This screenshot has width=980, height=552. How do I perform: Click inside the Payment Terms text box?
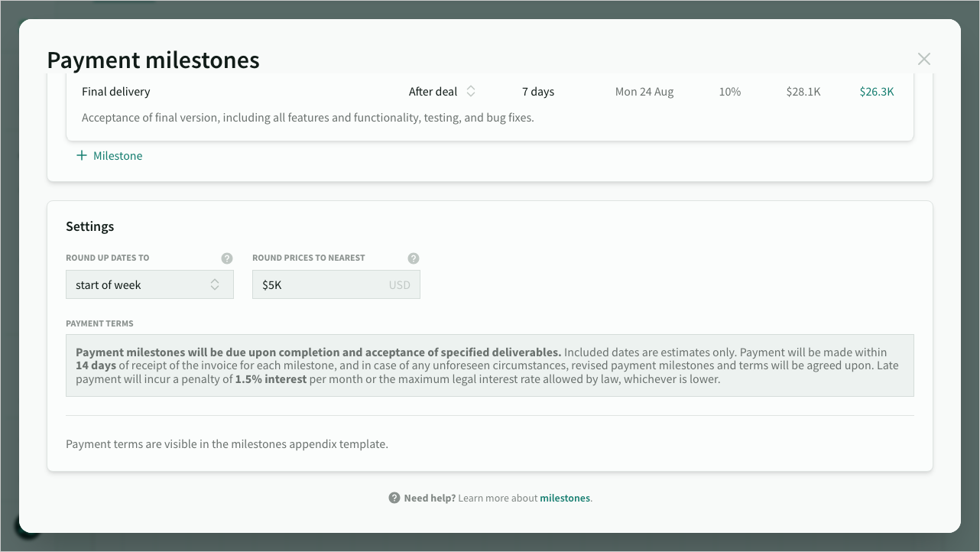pos(489,365)
